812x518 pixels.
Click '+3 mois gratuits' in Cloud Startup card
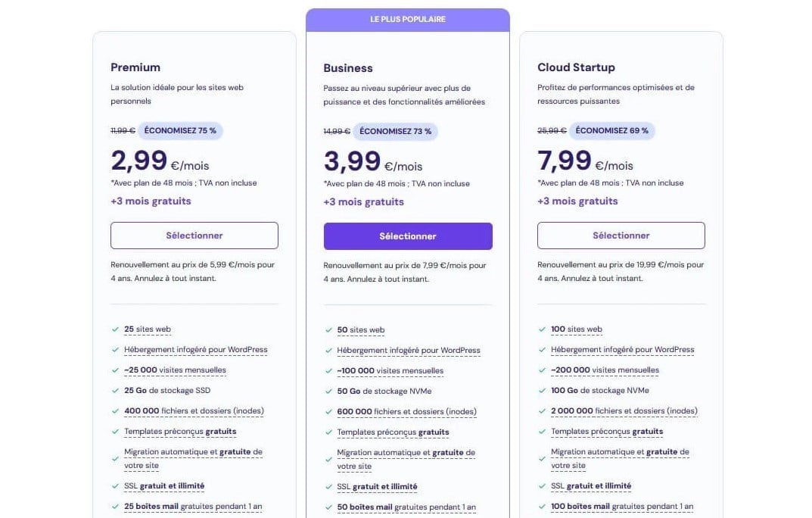(x=577, y=201)
